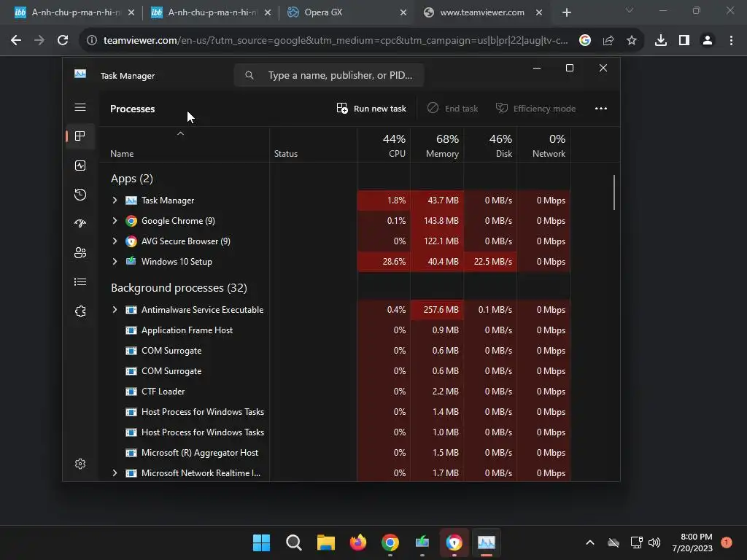Open browser three-dot menu
This screenshot has height=560, width=747.
(731, 41)
